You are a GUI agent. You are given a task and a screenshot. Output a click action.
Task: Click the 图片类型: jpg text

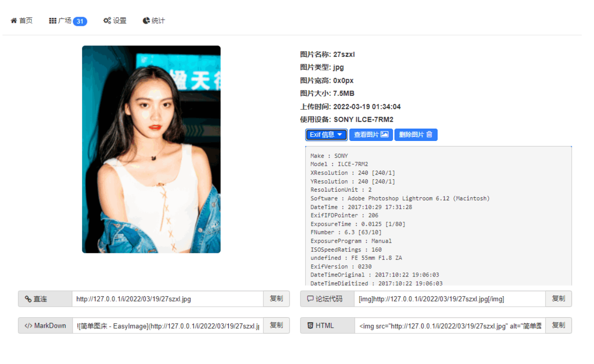[x=322, y=67]
